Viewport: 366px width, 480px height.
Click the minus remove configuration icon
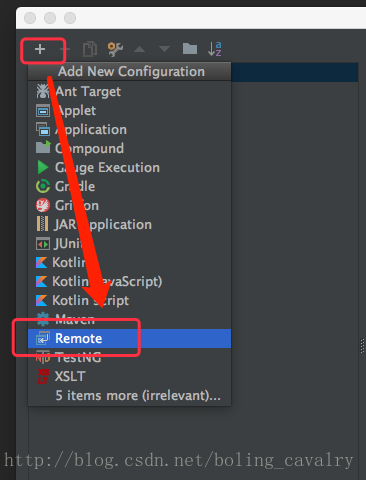tap(65, 49)
